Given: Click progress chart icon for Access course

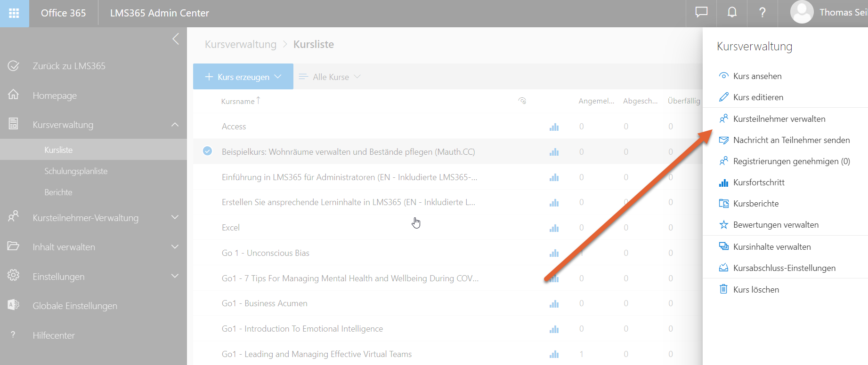Looking at the screenshot, I should (x=554, y=127).
